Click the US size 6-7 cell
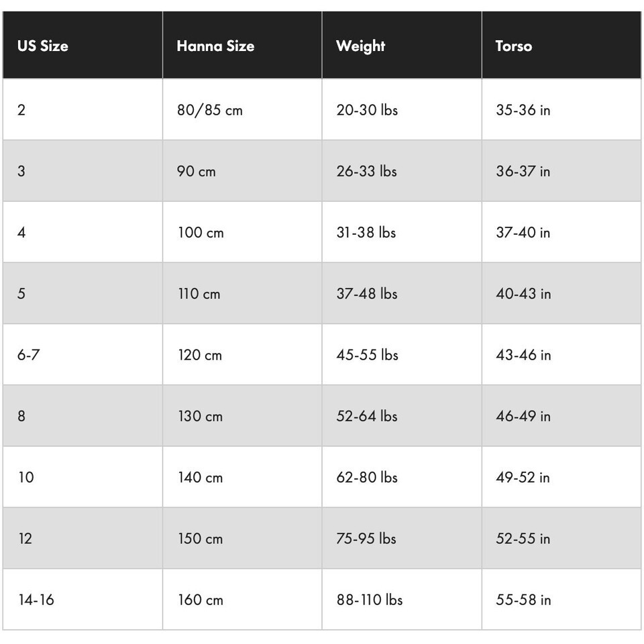This screenshot has height=644, width=644. (x=28, y=355)
